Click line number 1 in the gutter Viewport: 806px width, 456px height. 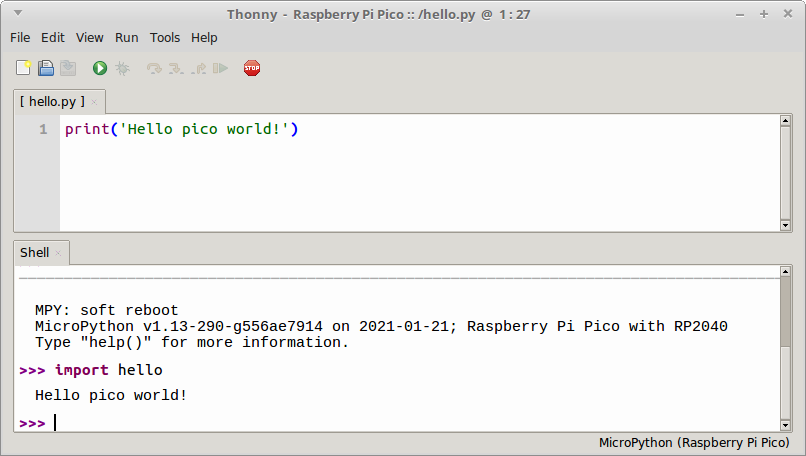click(43, 129)
